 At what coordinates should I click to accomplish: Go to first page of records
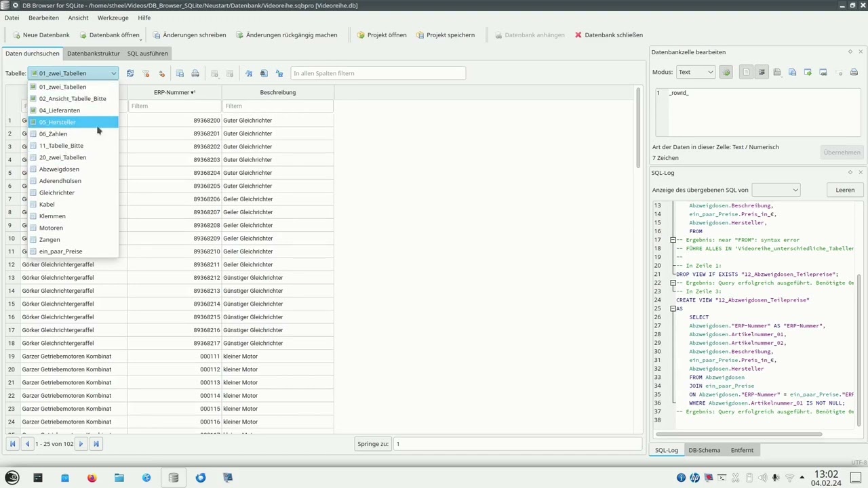point(12,444)
